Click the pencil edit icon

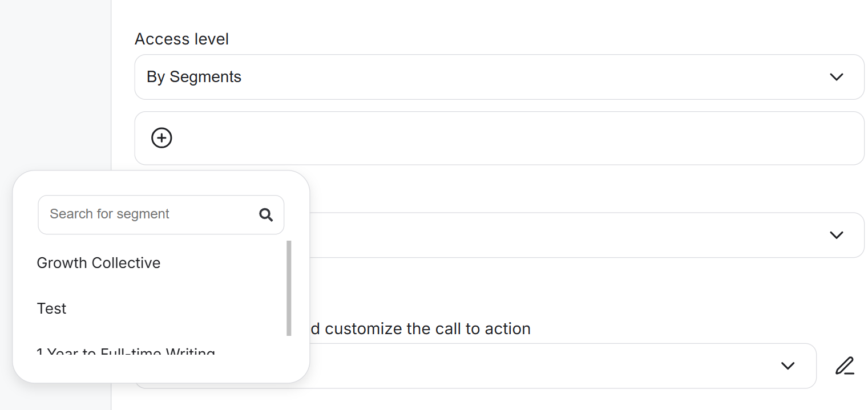coord(845,366)
